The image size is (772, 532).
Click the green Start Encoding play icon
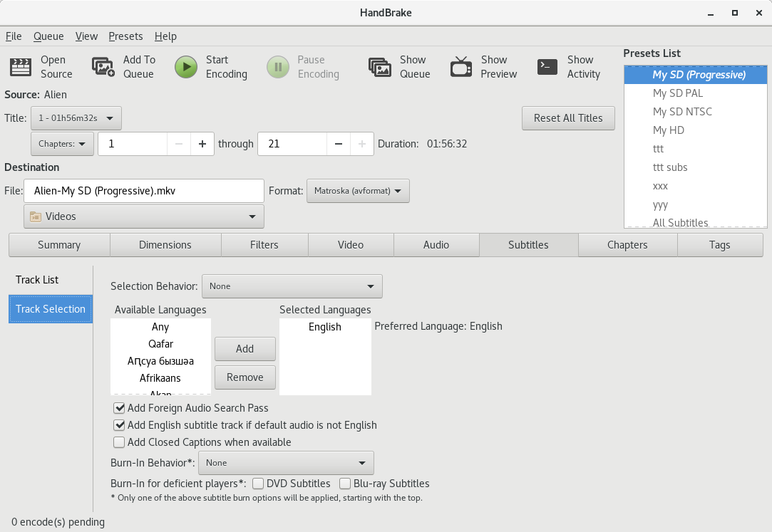(186, 67)
